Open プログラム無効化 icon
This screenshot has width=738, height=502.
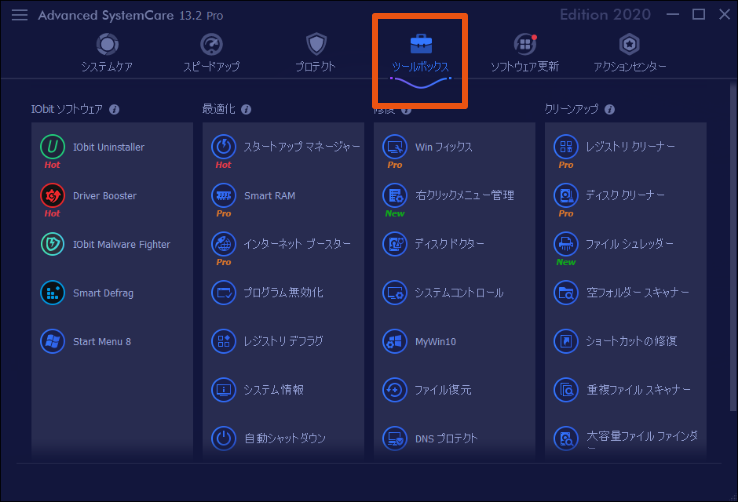tap(224, 293)
